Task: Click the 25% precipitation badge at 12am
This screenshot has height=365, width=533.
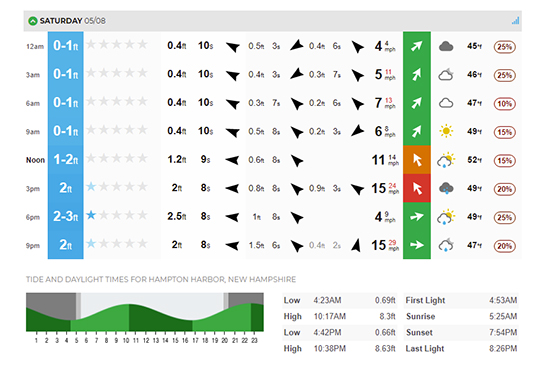Action: coord(504,47)
